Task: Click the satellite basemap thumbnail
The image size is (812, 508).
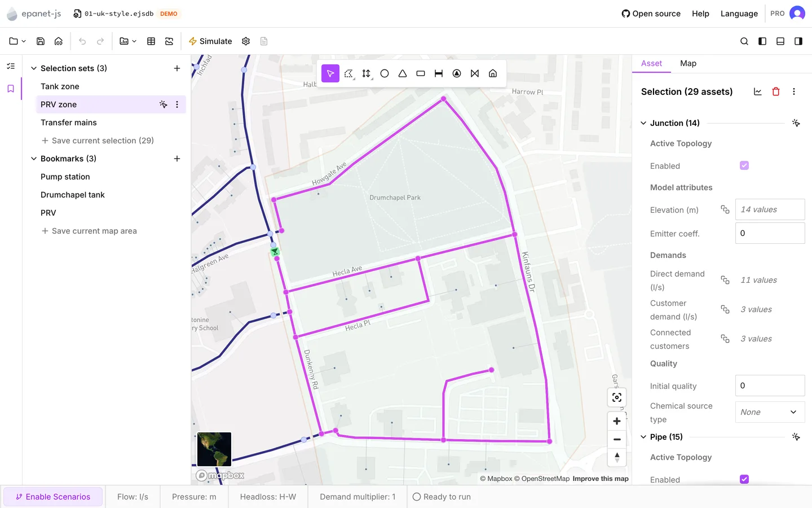Action: (214, 449)
